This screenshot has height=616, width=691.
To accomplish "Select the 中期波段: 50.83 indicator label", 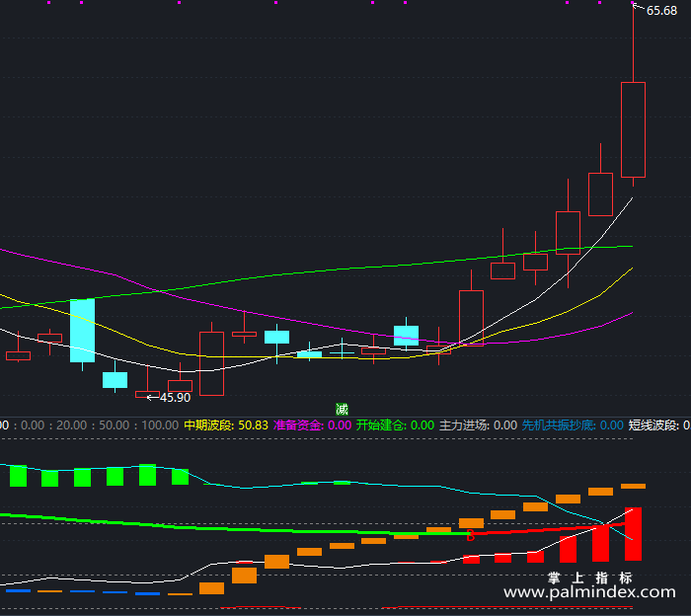I will pos(226,425).
